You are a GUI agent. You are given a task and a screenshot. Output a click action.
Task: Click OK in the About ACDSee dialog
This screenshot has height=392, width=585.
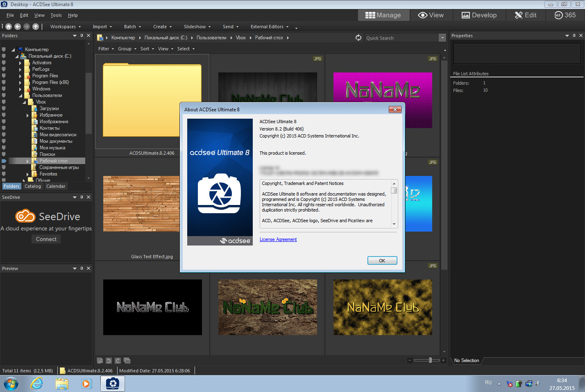pos(382,261)
